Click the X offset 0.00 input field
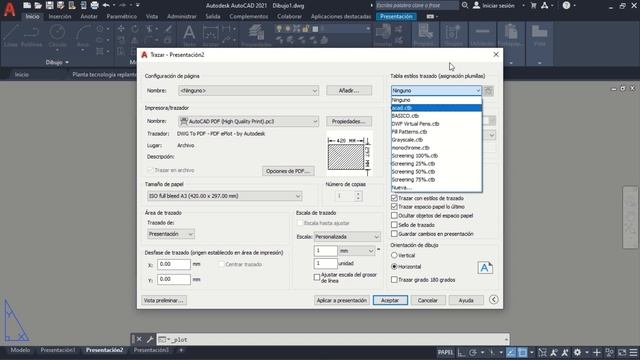The height and width of the screenshot is (360, 640). click(x=173, y=264)
